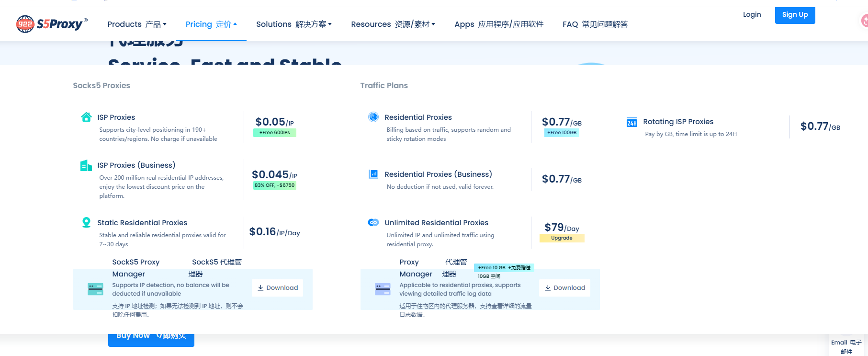Click "Stable and reliable residential proxies" description
The width and height of the screenshot is (868, 356).
(x=162, y=240)
